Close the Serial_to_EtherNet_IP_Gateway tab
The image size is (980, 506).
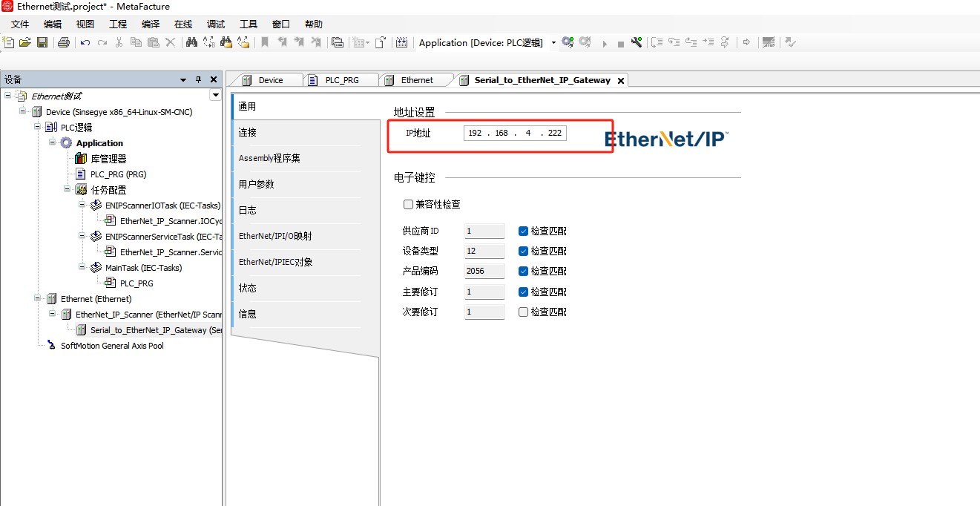point(621,80)
